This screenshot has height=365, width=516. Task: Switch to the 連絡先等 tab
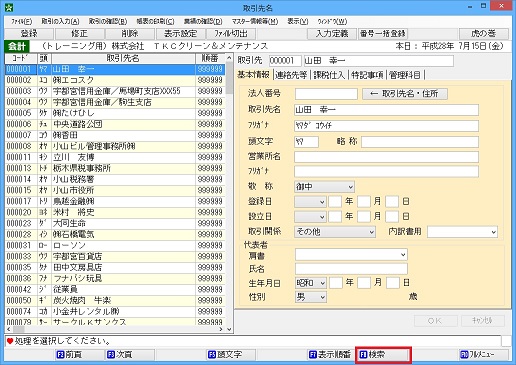click(291, 75)
